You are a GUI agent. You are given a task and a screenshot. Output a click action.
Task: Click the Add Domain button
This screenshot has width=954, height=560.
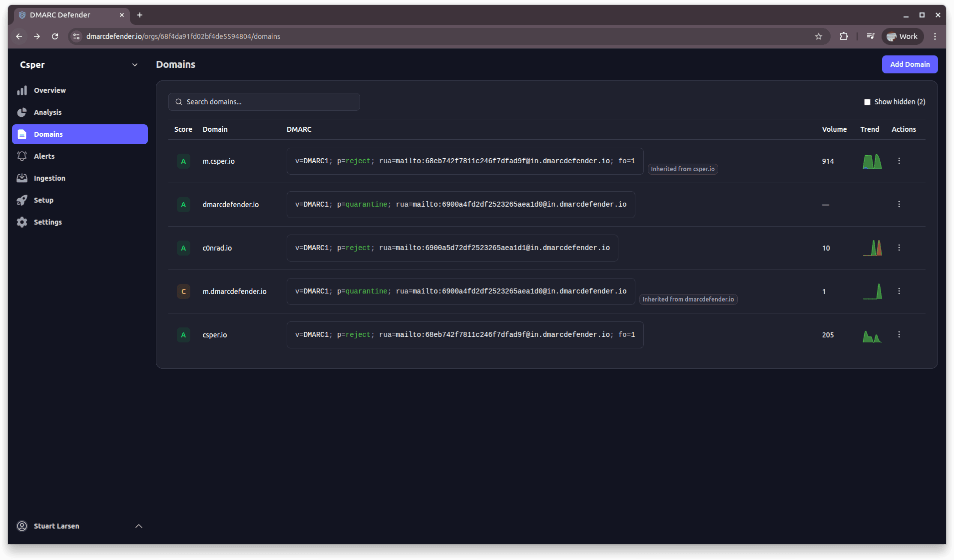[x=909, y=64]
